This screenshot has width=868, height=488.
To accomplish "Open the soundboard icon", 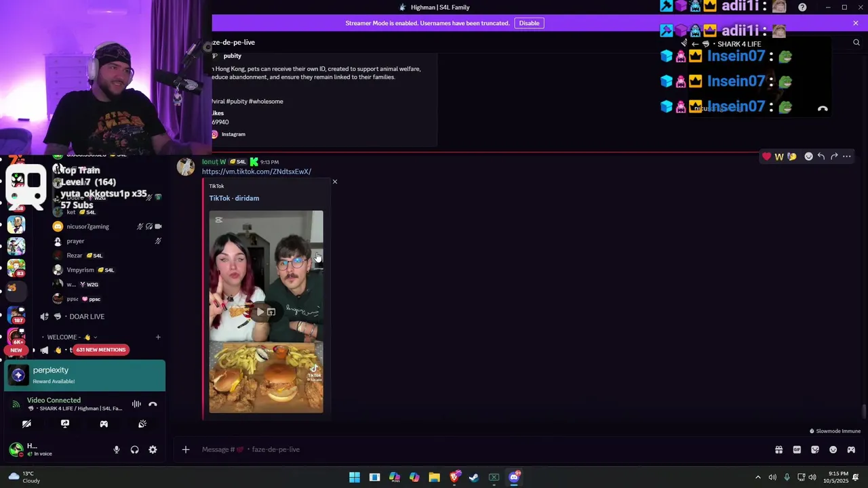I will pyautogui.click(x=142, y=424).
